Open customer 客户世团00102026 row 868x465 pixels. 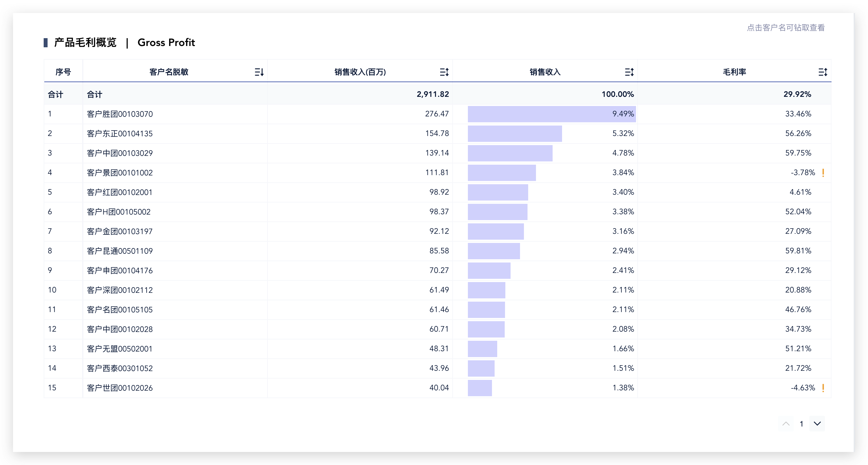pos(120,388)
